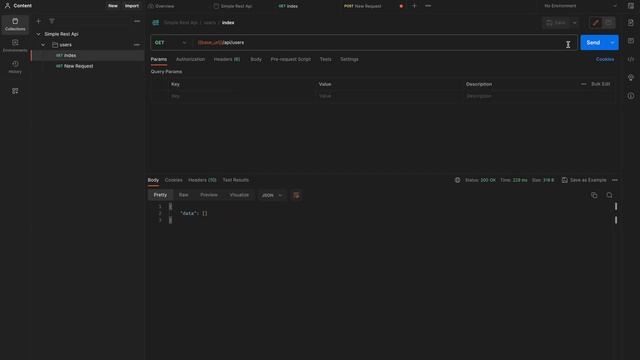Open the collections sidebar options ellipsis
The height and width of the screenshot is (360, 640).
pos(137,21)
